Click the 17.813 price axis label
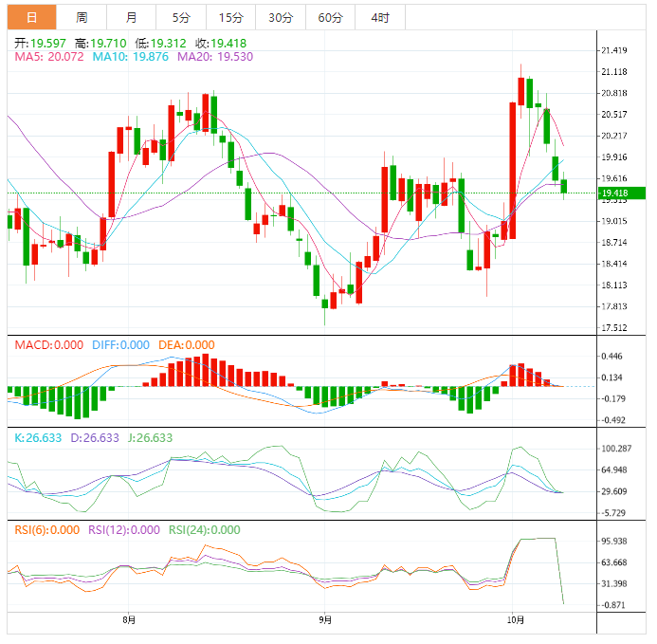 click(614, 306)
